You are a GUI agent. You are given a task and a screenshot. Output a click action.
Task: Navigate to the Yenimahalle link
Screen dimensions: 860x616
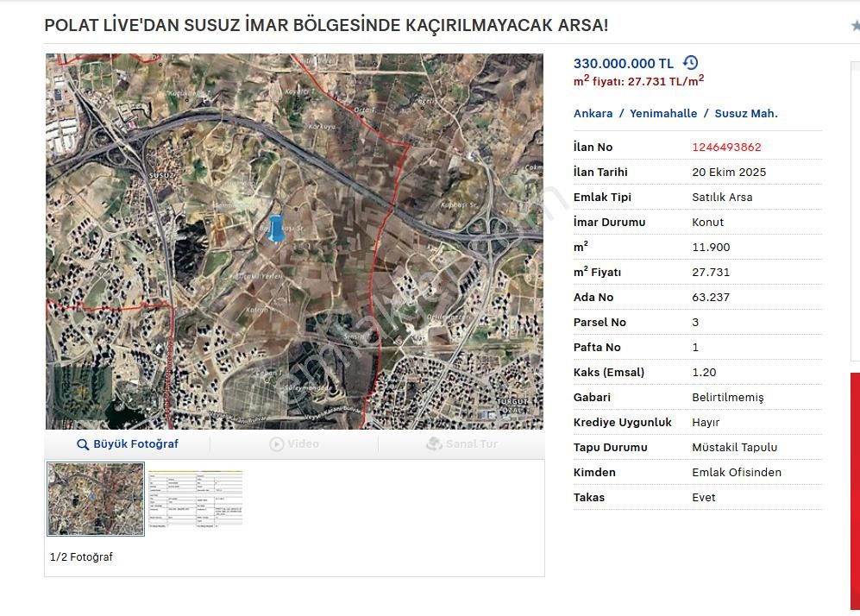[662, 113]
